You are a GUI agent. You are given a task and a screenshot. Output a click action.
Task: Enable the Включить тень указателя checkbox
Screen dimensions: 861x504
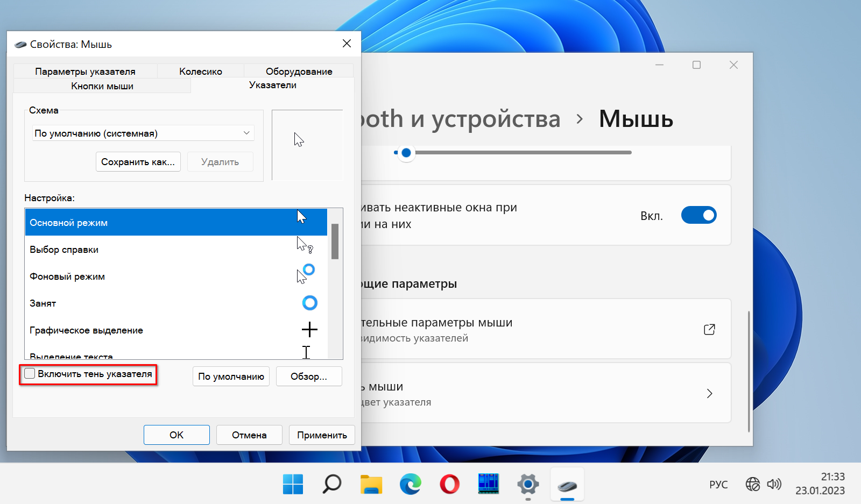point(30,373)
